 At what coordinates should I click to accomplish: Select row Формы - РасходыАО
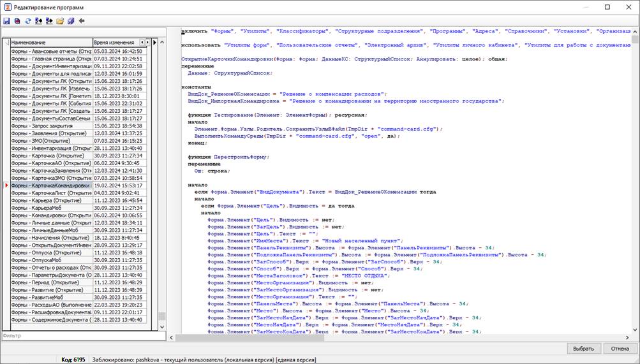click(78, 305)
